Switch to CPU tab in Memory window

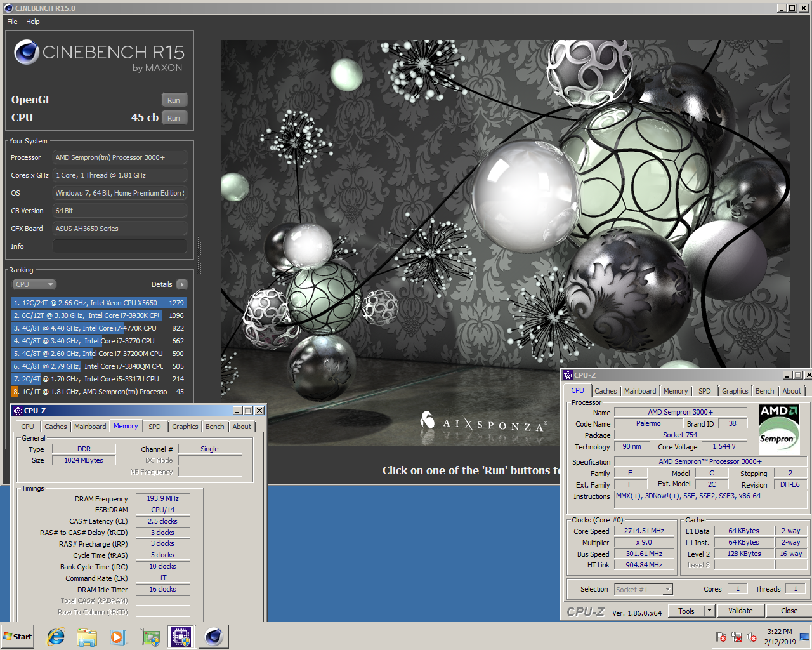27,427
